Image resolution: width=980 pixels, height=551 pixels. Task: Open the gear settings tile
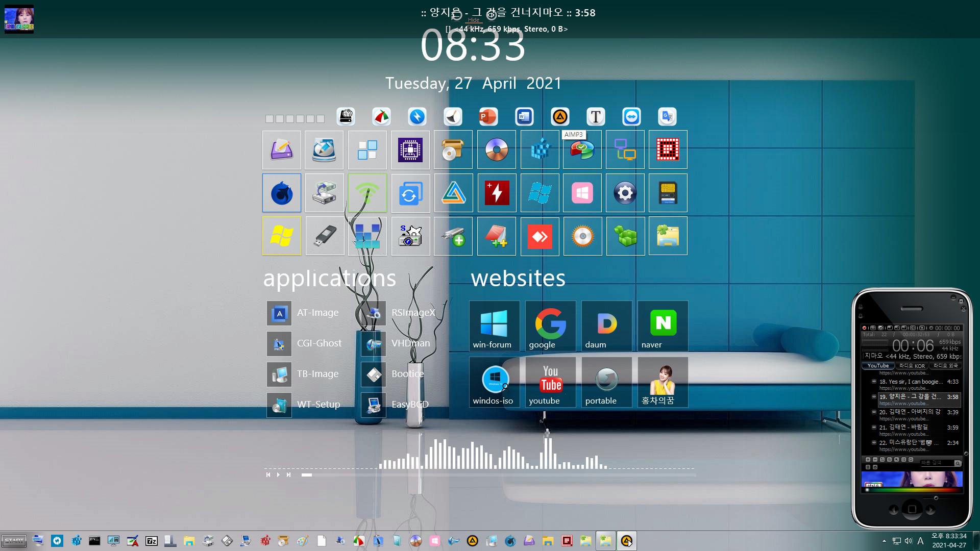click(625, 193)
